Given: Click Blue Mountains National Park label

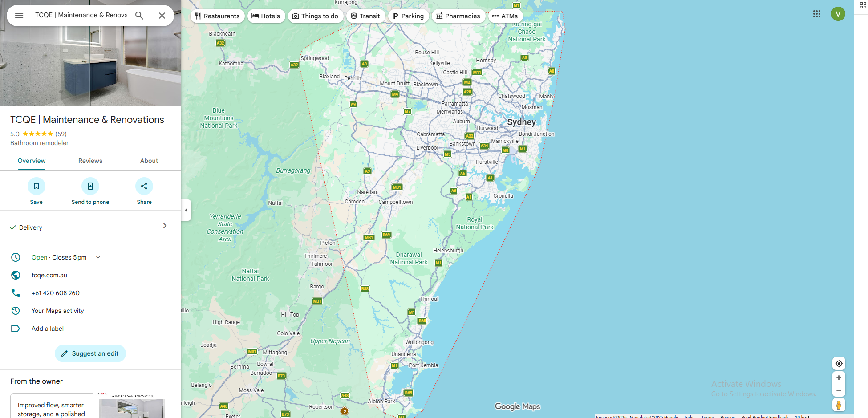Looking at the screenshot, I should pyautogui.click(x=219, y=118).
